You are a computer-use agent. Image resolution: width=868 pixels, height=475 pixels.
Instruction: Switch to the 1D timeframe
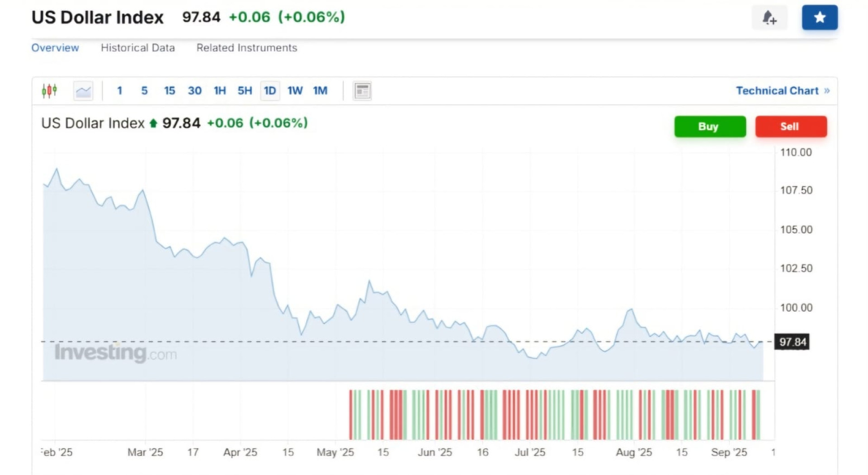pyautogui.click(x=270, y=91)
